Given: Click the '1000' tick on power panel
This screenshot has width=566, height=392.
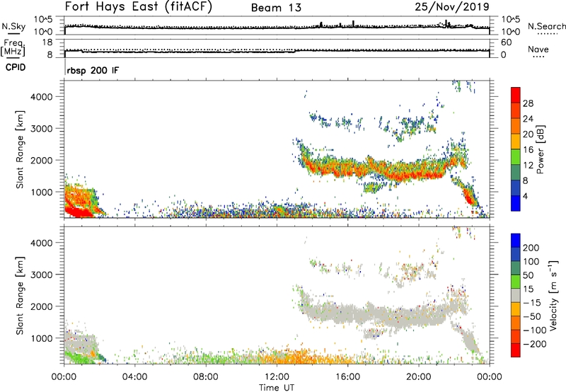Looking at the screenshot, I should [41, 192].
